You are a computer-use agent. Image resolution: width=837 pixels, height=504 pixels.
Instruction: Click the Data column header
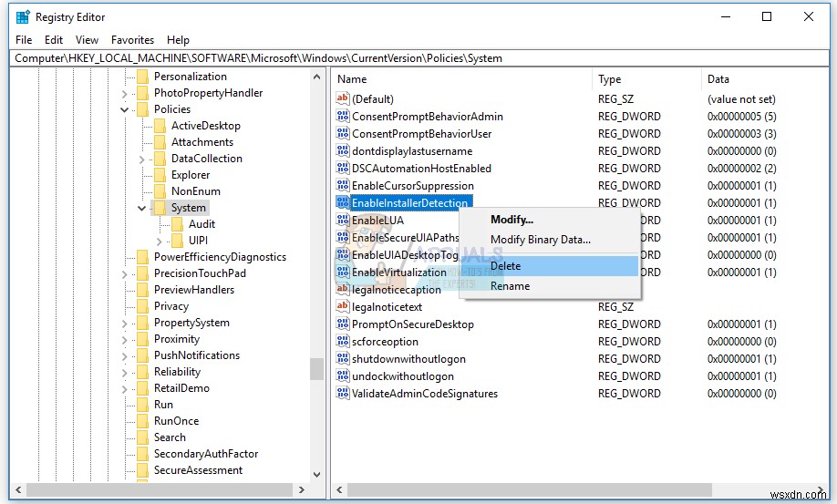pyautogui.click(x=764, y=79)
